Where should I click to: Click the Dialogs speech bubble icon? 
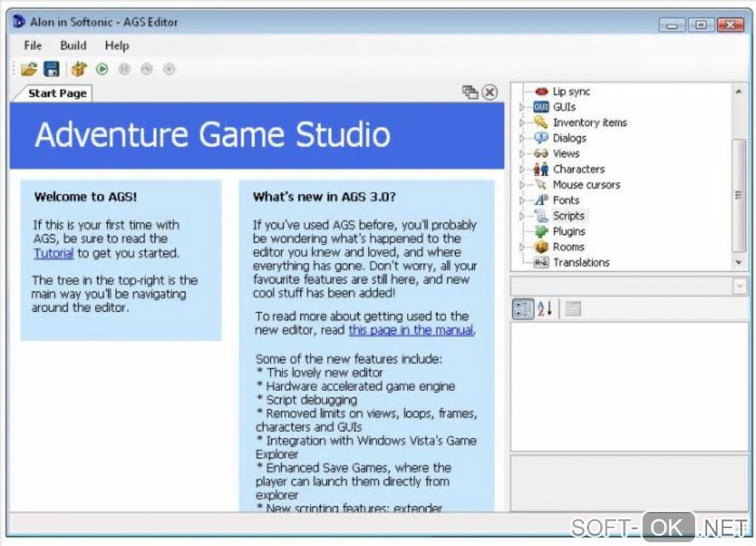541,138
